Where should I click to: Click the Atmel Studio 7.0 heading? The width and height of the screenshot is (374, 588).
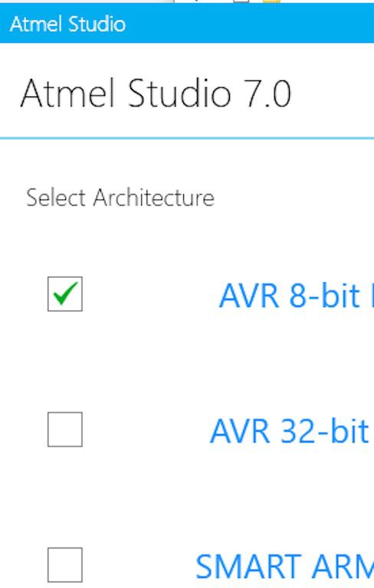[156, 93]
